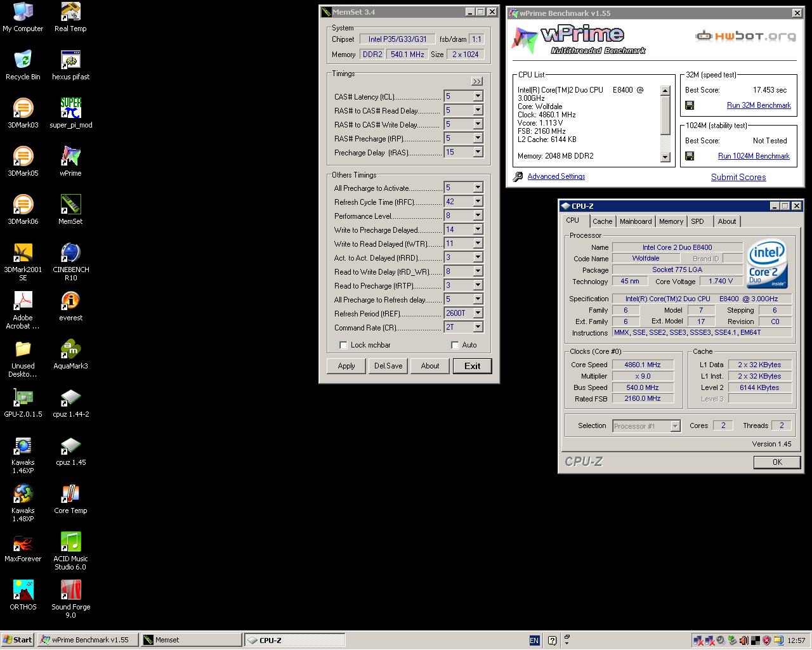
Task: Open the Precharge Delay (tRAS) dropdown
Action: [x=478, y=152]
